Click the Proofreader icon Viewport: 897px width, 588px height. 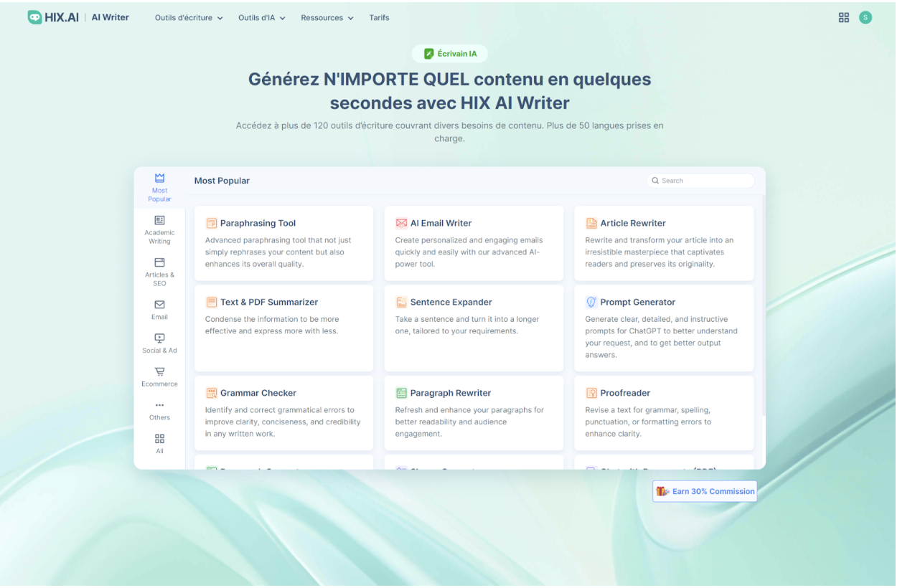pyautogui.click(x=591, y=393)
